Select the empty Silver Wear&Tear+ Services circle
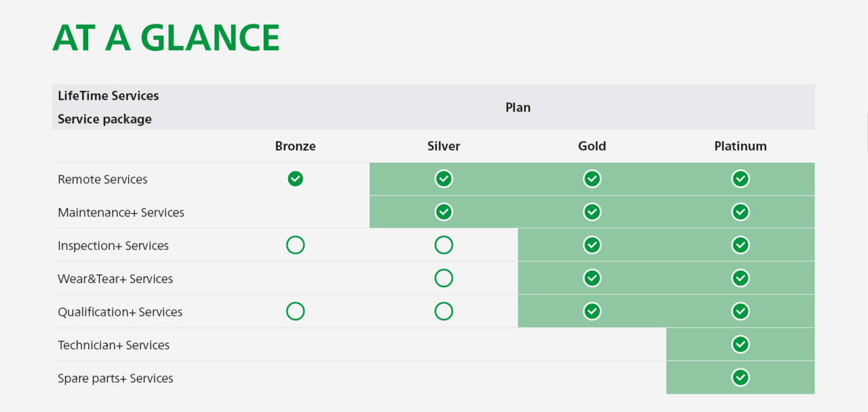This screenshot has height=412, width=868. pos(443,278)
